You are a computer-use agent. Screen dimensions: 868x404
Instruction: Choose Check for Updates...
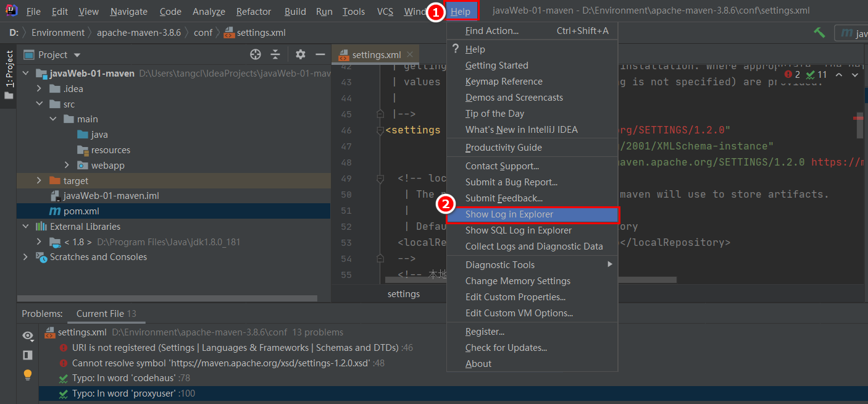532,347
